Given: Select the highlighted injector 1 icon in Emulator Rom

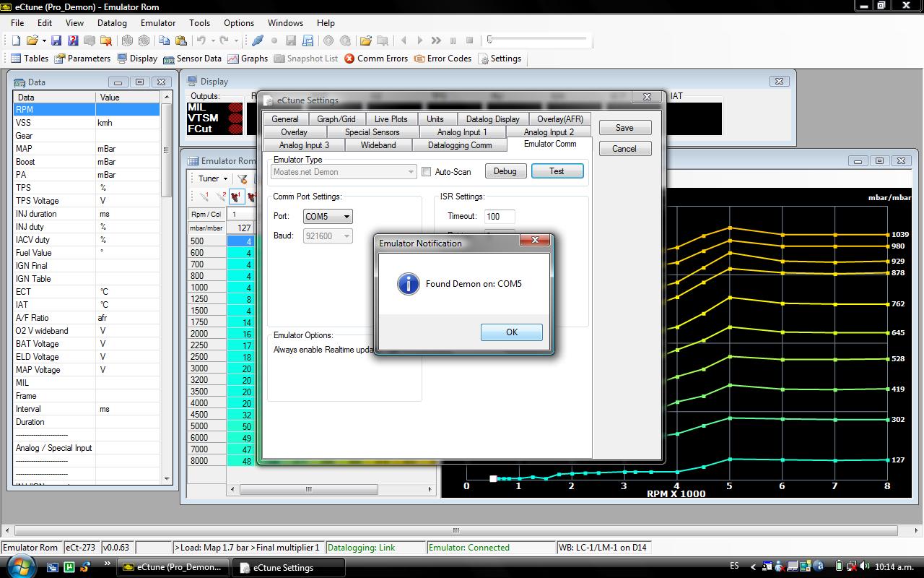Looking at the screenshot, I should coord(237,197).
